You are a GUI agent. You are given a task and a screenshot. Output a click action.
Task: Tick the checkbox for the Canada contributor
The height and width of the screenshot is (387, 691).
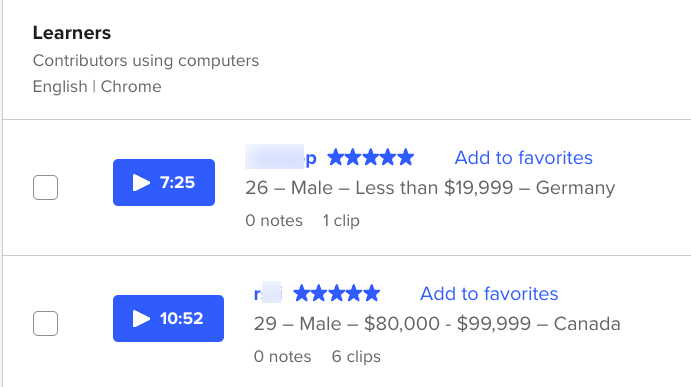point(45,323)
